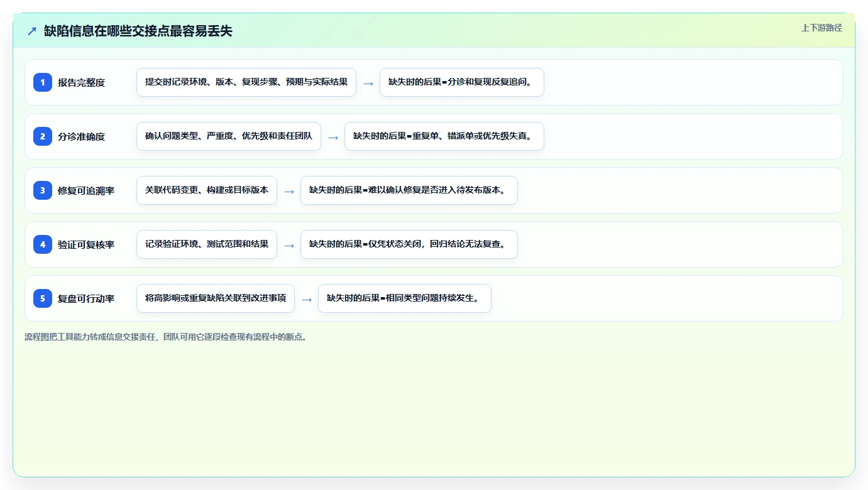
Task: Click the box 确认问题类型、严重度、优先级和责任团队
Action: pyautogui.click(x=229, y=136)
